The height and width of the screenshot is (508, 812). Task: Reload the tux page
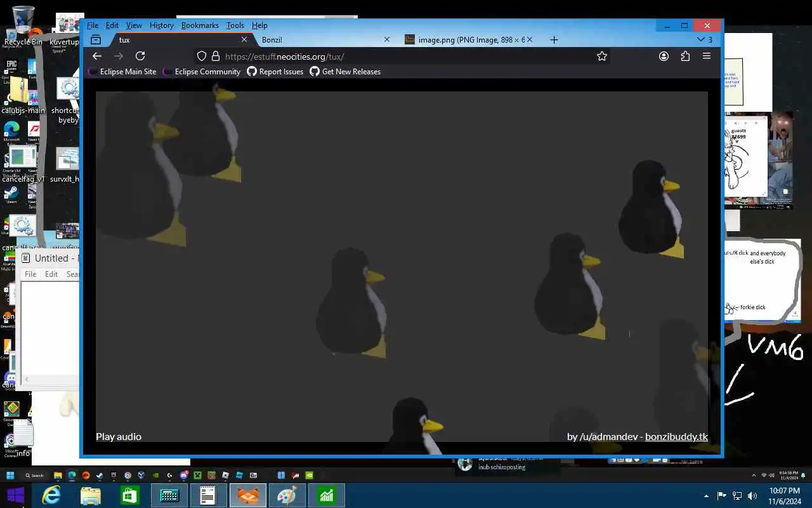pyautogui.click(x=140, y=56)
